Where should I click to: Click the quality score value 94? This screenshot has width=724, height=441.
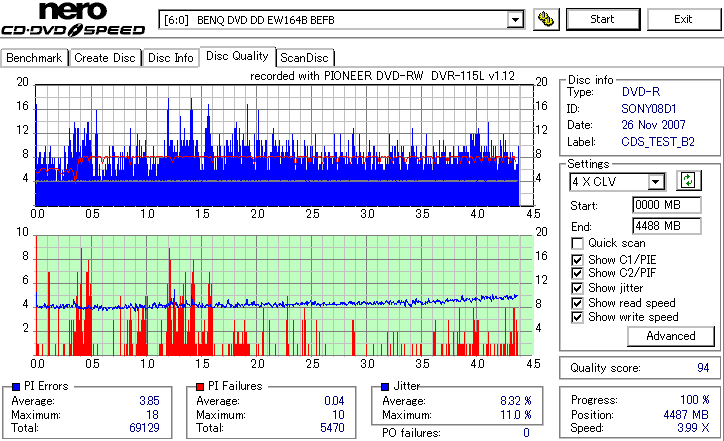[x=703, y=368]
